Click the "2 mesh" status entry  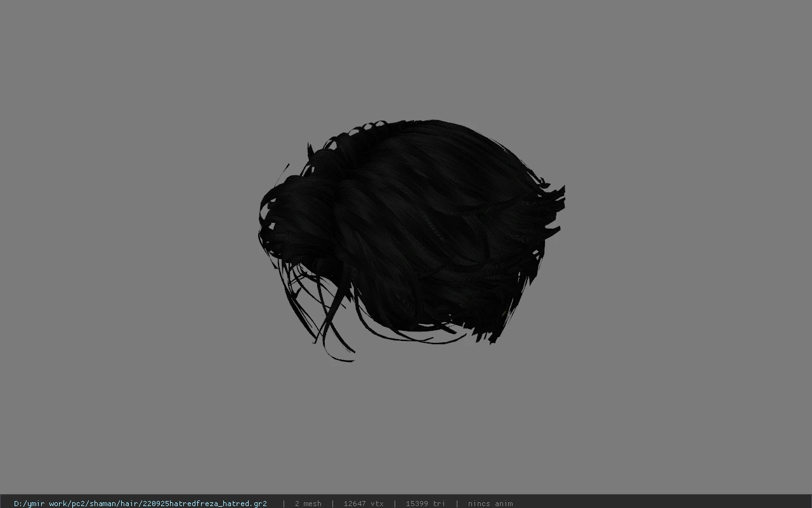pyautogui.click(x=308, y=504)
